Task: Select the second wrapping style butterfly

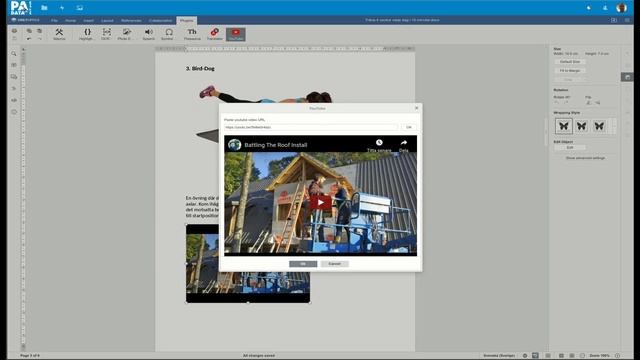Action: point(581,126)
